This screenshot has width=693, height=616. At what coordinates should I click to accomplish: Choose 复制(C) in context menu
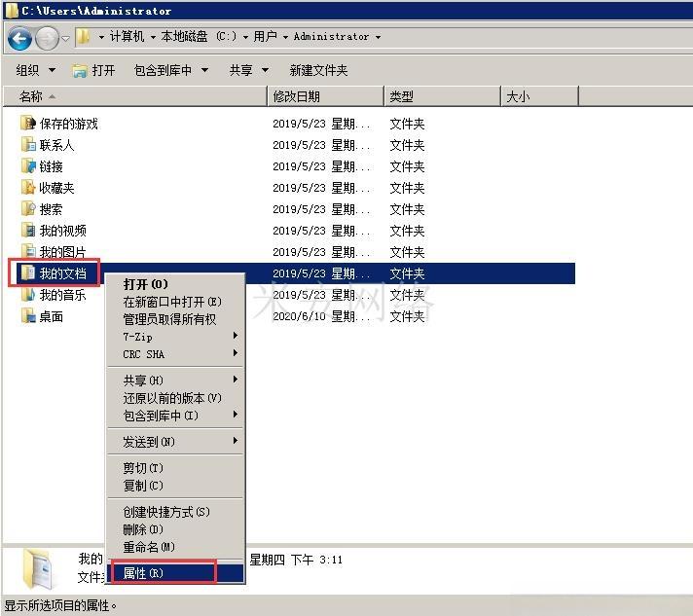(175, 486)
